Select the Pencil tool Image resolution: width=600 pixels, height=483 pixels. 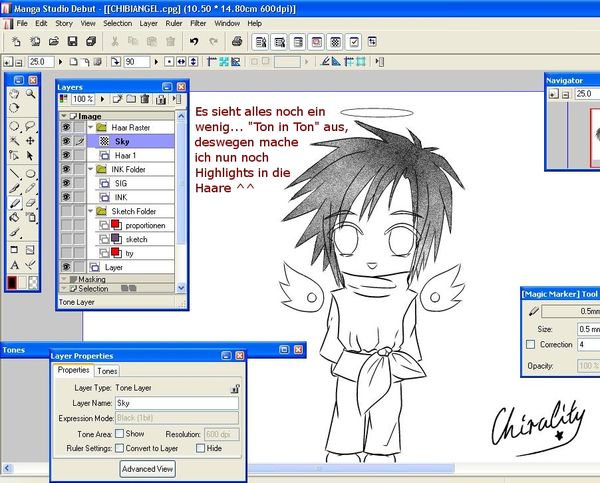(x=31, y=188)
